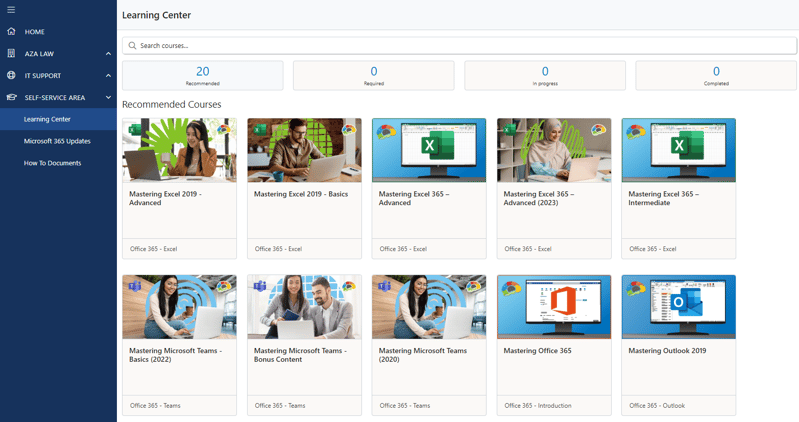Open Mastering Microsoft Teams - Basics (2022) thumbnail
Screen dimensions: 799x422
(x=179, y=307)
